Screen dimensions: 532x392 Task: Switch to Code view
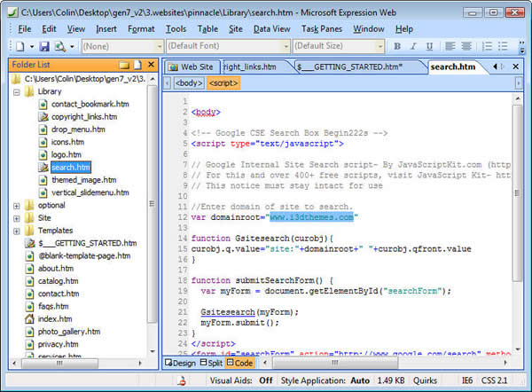[x=240, y=363]
